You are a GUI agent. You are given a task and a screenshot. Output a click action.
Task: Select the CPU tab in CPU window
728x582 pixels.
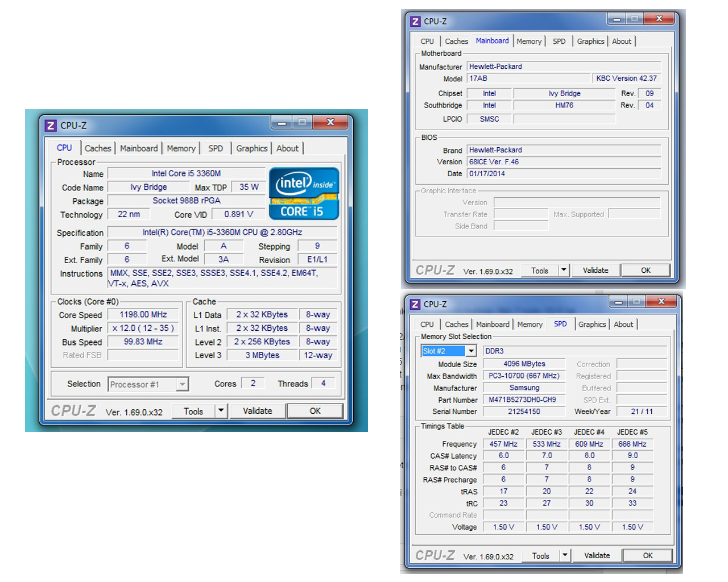click(x=64, y=148)
